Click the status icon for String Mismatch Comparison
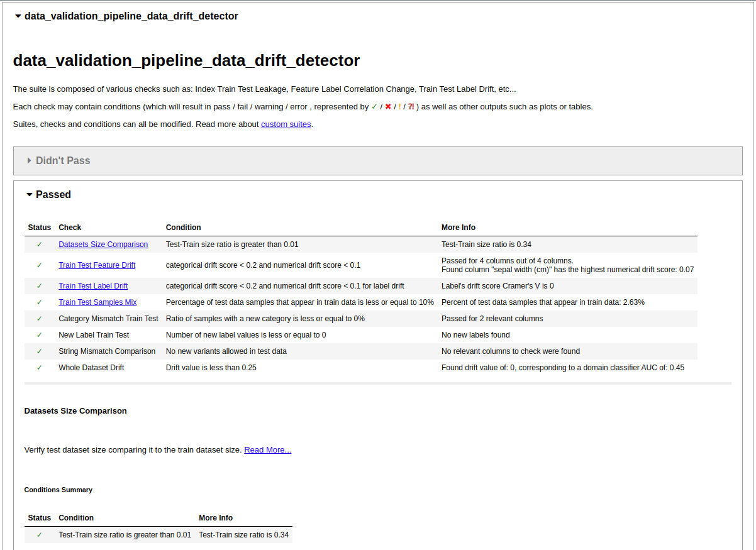756x550 pixels. [x=39, y=351]
